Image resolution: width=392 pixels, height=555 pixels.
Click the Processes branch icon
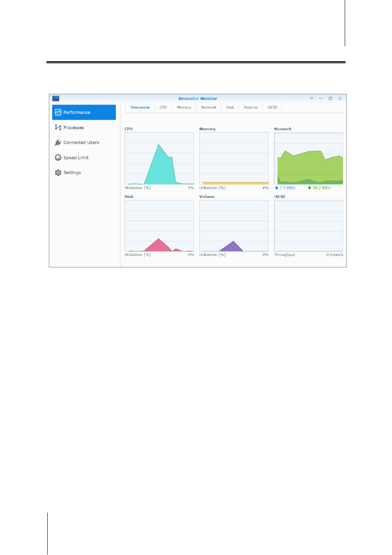tap(58, 128)
